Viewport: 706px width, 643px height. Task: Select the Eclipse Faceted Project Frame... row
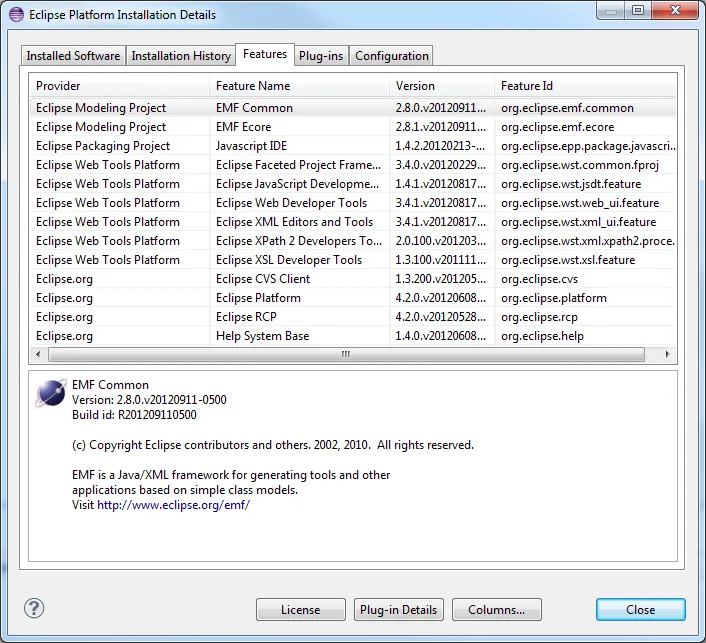[x=353, y=165]
